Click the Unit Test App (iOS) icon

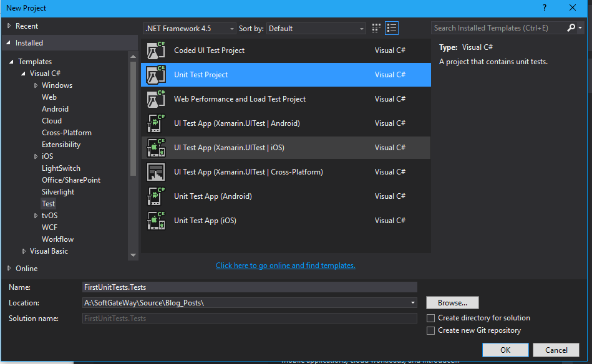coord(155,221)
